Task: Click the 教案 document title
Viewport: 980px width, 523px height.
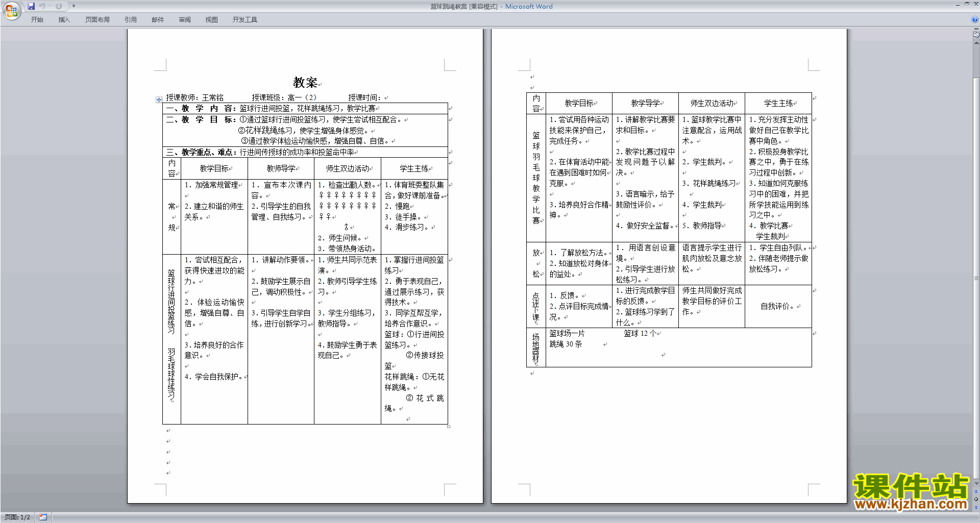Action: [x=305, y=83]
